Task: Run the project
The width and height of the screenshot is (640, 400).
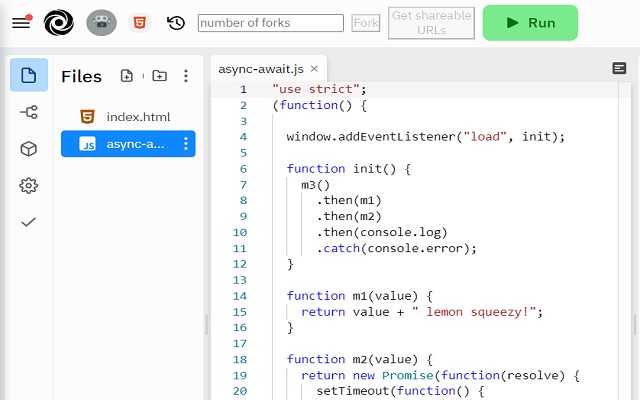Action: [530, 23]
